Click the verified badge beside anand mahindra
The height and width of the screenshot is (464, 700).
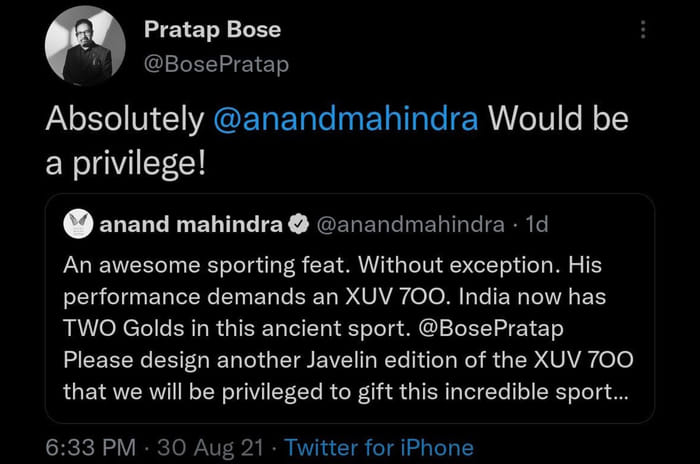298,225
